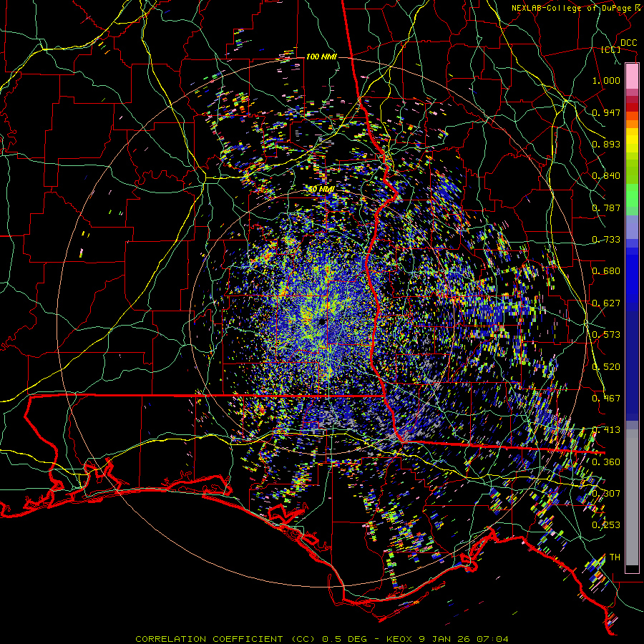Click the pink top segment of color bar

tap(632, 76)
